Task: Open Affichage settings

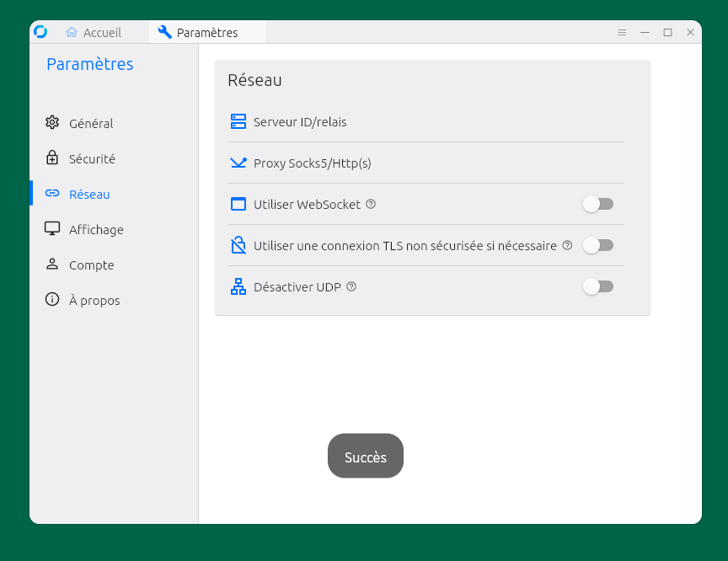Action: click(x=115, y=229)
